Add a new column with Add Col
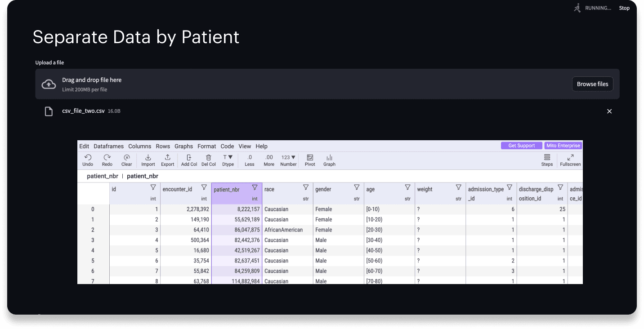This screenshot has width=644, height=329. pos(189,160)
